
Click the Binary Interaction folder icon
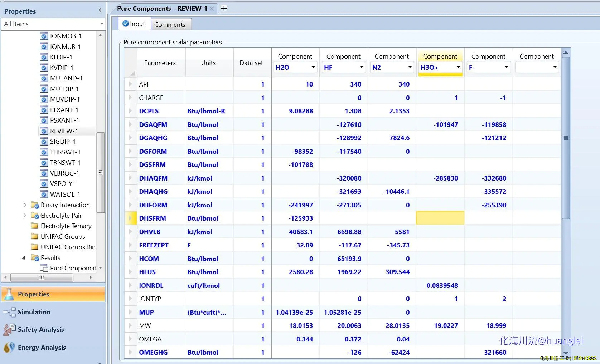[x=35, y=205]
